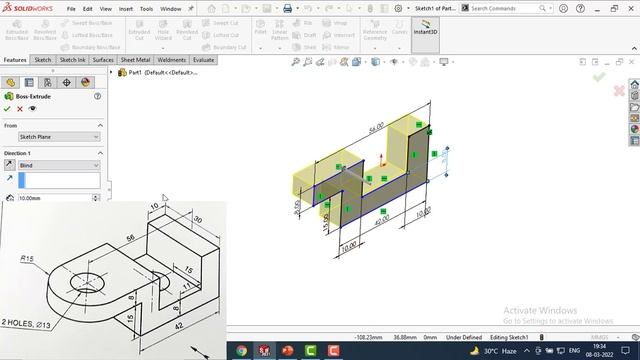The image size is (640, 360).
Task: Open the From Sketch Plane dropdown
Action: click(x=59, y=137)
